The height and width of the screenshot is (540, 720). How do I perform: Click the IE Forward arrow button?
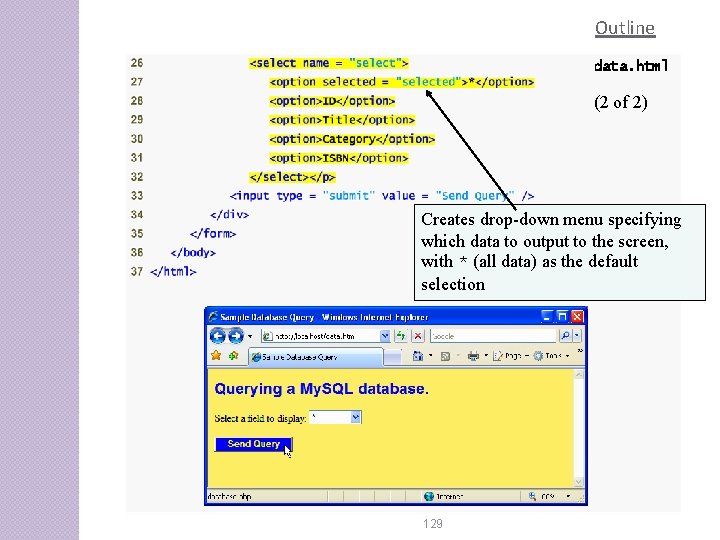coord(236,336)
